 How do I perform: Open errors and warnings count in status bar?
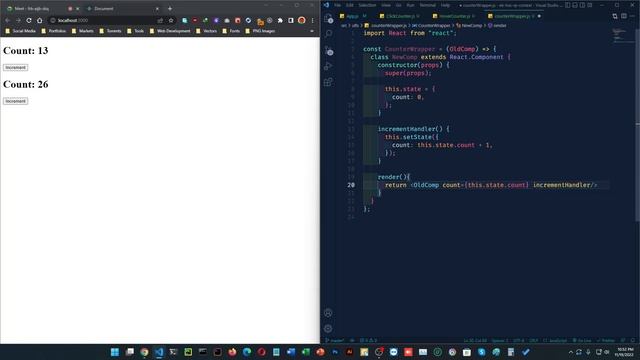click(x=368, y=340)
